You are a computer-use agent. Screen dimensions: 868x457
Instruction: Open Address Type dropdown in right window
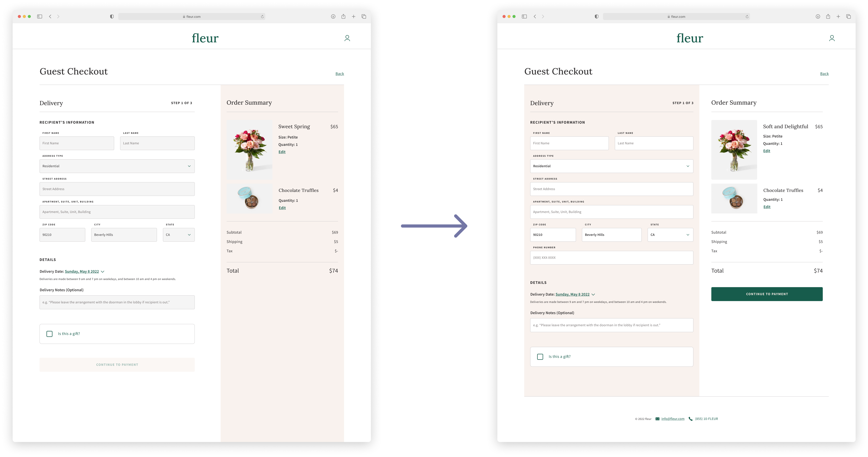(x=612, y=166)
